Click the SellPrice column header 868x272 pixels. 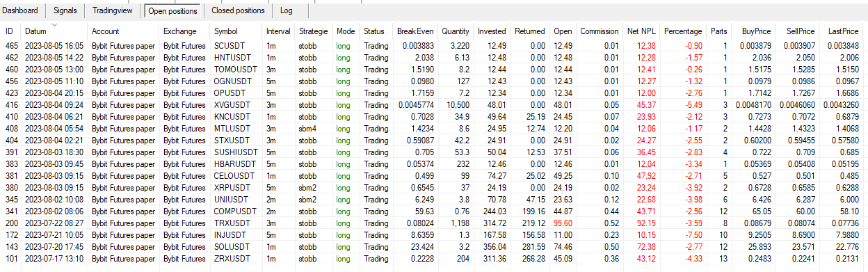tap(800, 31)
